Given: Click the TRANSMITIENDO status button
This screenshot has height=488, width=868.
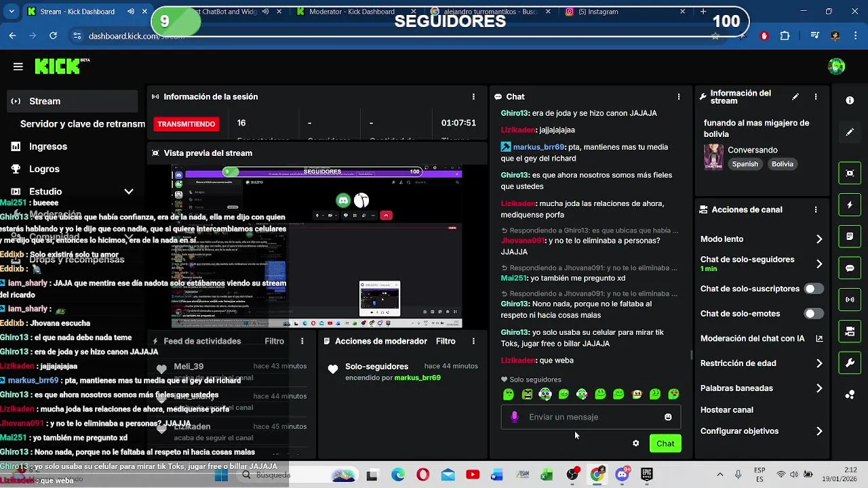Looking at the screenshot, I should 186,124.
